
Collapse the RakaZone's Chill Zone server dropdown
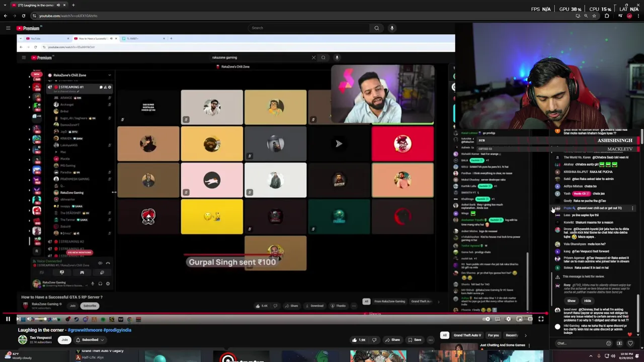tap(109, 75)
